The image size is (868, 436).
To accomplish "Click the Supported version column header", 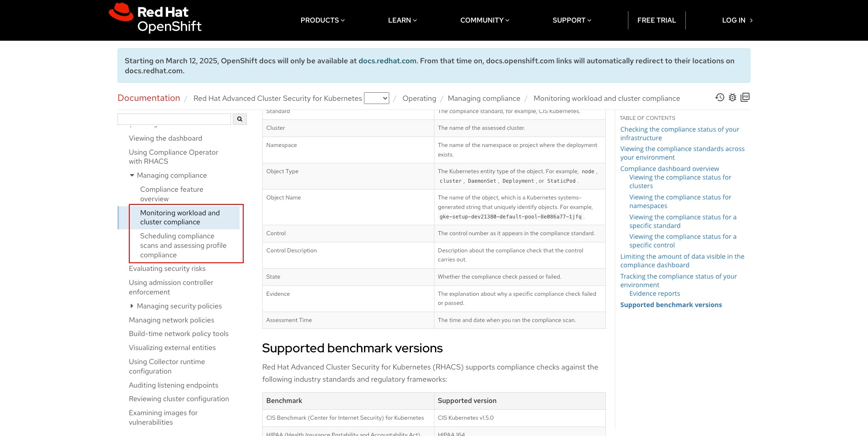I will (x=520, y=401).
